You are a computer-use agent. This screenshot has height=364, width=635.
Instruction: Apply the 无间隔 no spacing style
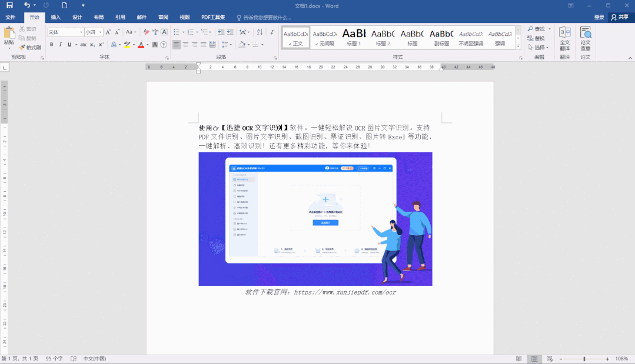[x=325, y=38]
